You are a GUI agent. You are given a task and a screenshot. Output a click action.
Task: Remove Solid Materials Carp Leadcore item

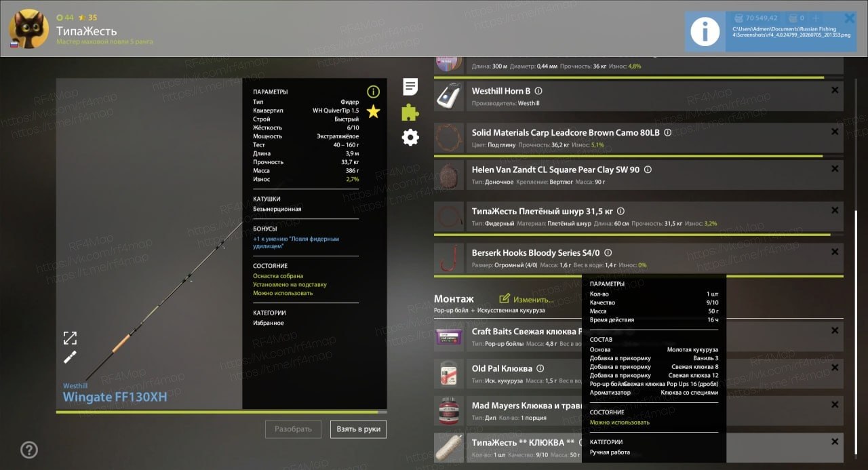pos(835,132)
